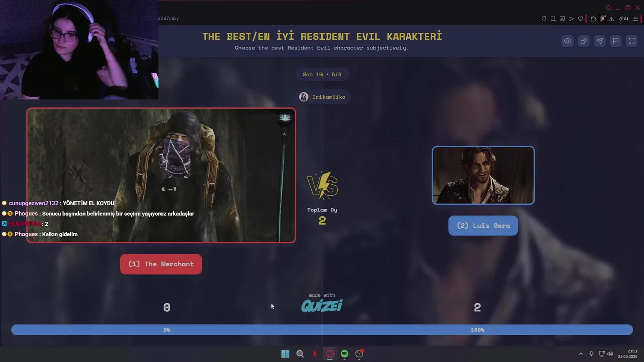Click the browser player arrow icon
Viewport: 644px width, 362px height.
pyautogui.click(x=571, y=19)
